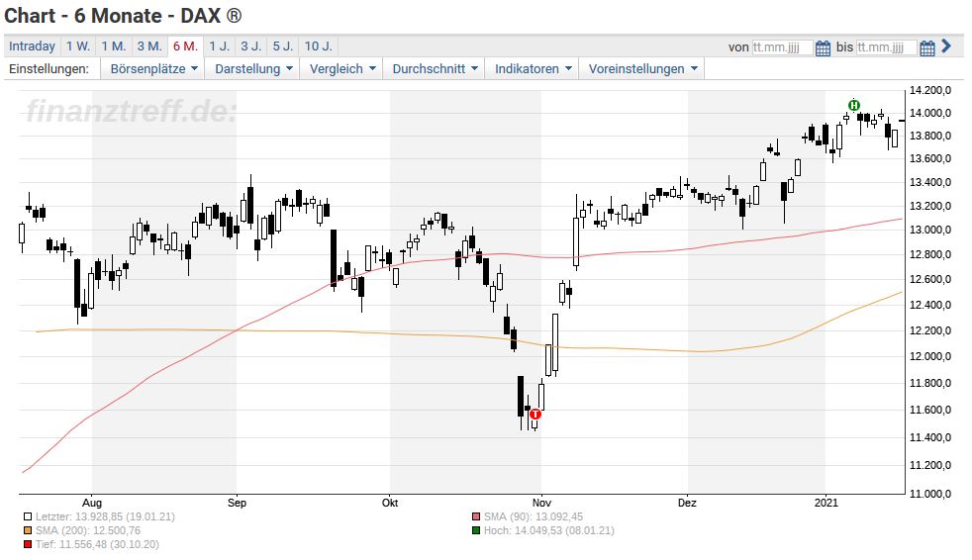The width and height of the screenshot is (972, 560).
Task: Focus the 'von' start date field
Action: click(782, 47)
